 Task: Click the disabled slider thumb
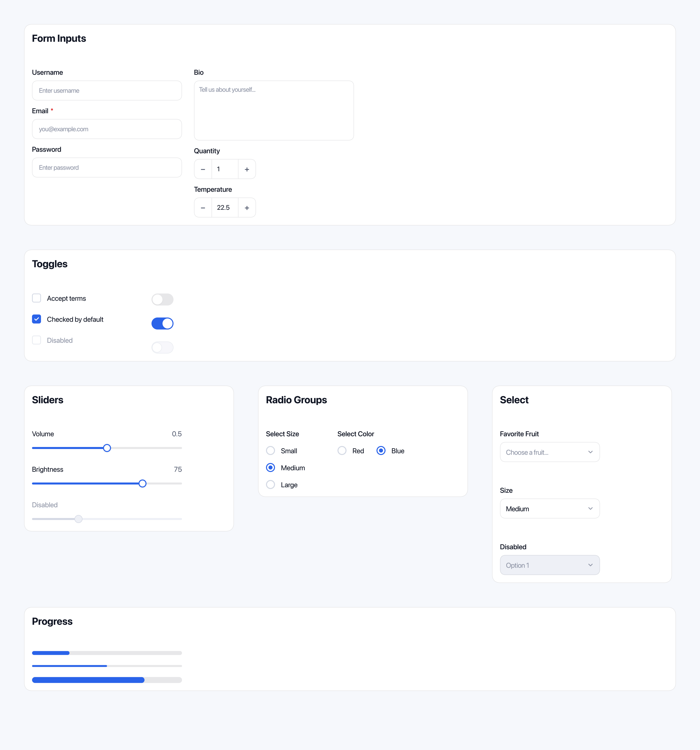78,519
